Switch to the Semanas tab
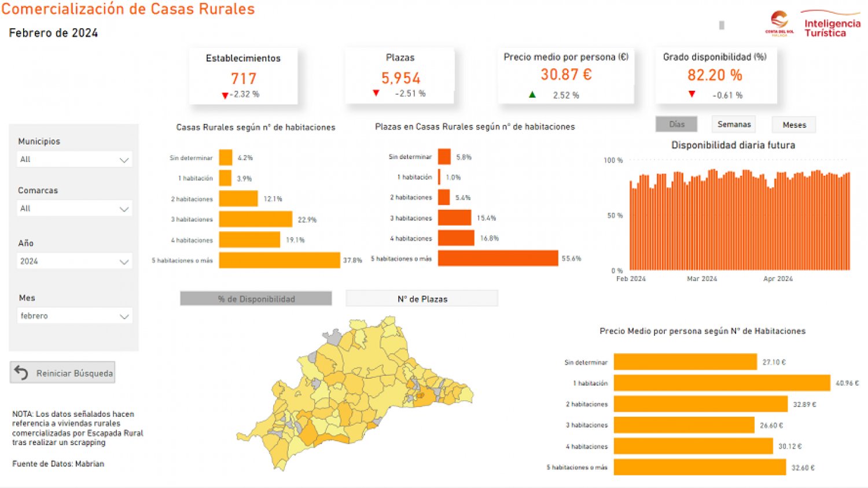 click(734, 124)
